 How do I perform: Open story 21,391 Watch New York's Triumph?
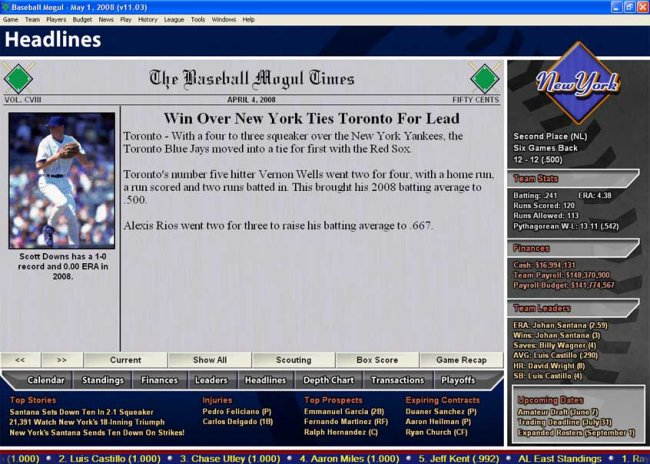[x=87, y=422]
